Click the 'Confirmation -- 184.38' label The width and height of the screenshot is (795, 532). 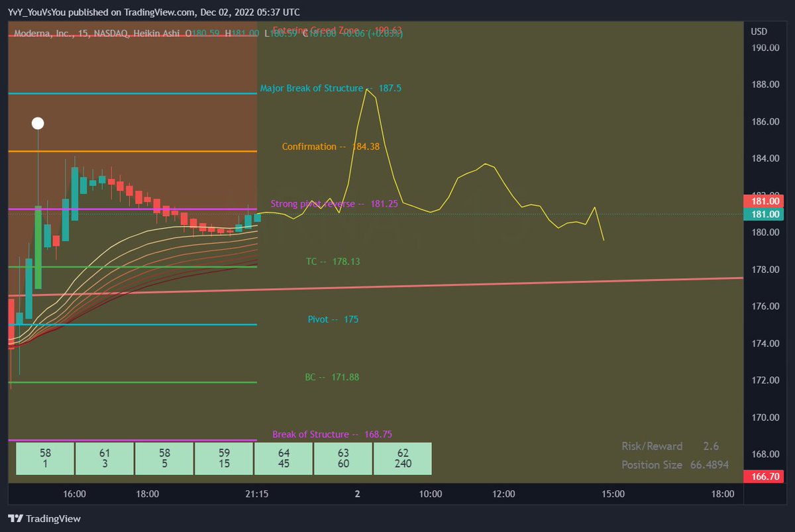331,146
